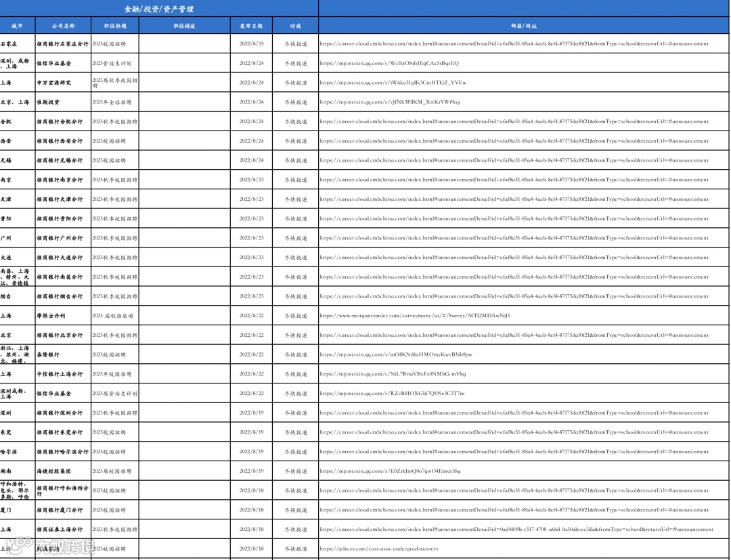Viewport: 731px width, 560px height.
Task: Click the 招商银行北京分行 company cell
Action: coord(63,335)
